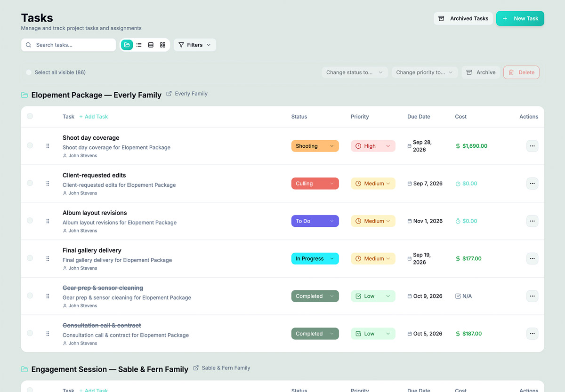Open Archived Tasks
565x392 pixels.
tap(463, 18)
